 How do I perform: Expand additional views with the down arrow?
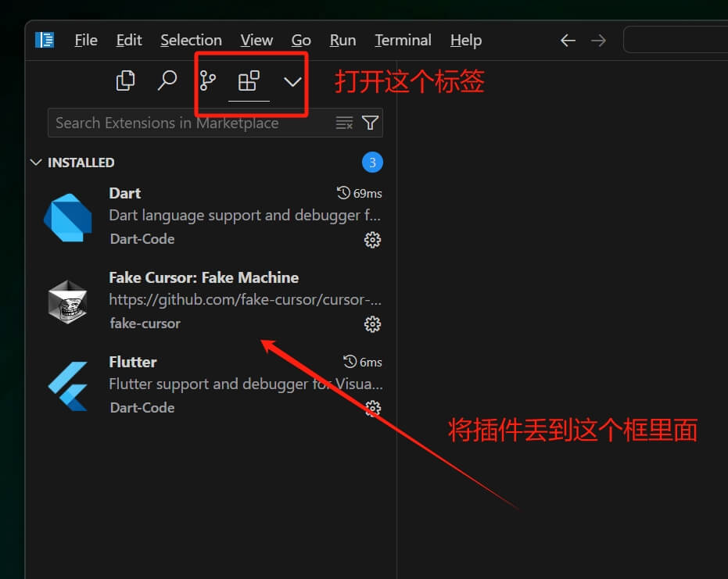291,80
